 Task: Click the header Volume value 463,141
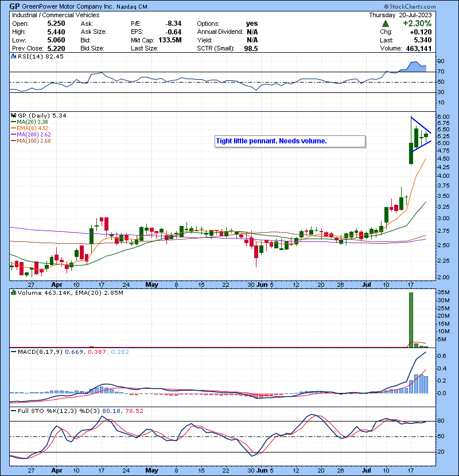pyautogui.click(x=419, y=48)
